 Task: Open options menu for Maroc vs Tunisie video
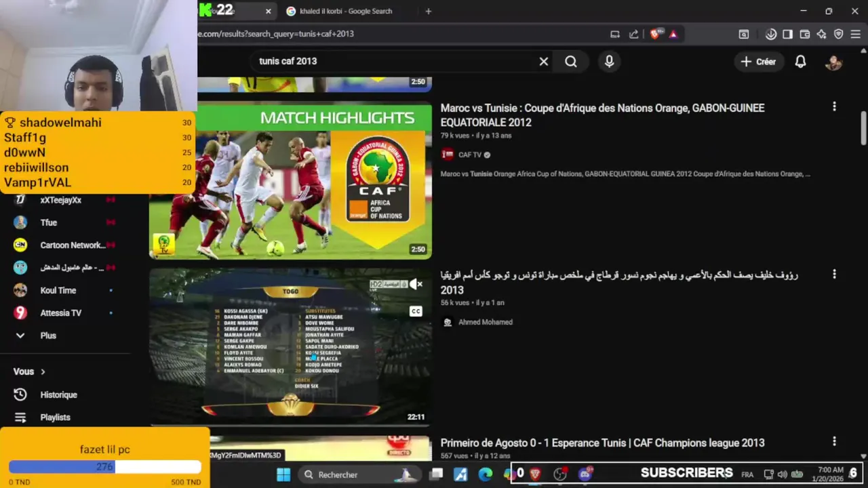pos(834,106)
